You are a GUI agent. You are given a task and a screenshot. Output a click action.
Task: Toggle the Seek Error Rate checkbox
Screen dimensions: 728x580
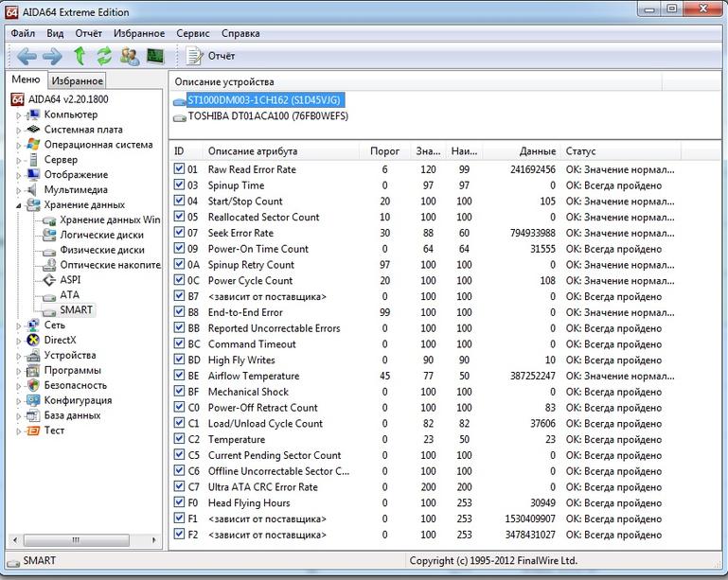[x=179, y=232]
